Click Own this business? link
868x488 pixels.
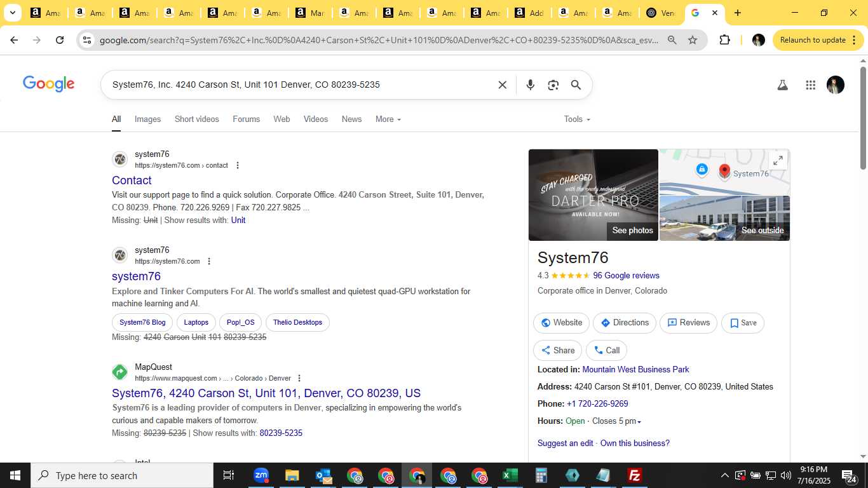[x=635, y=444]
